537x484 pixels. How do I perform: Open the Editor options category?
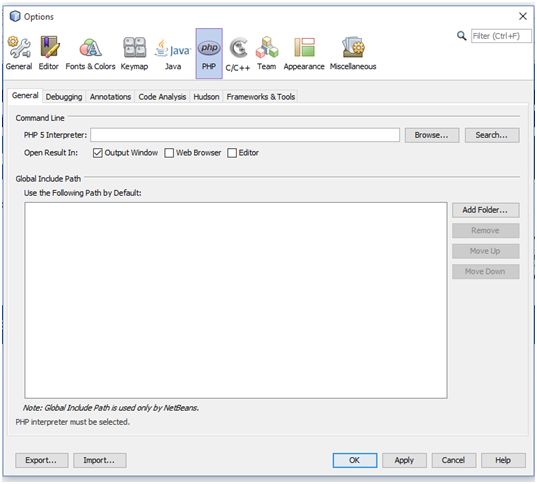pos(49,53)
